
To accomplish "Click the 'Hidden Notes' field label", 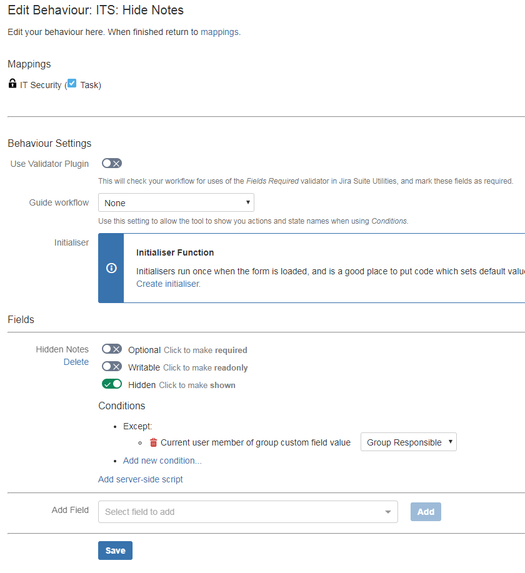I will (x=62, y=349).
